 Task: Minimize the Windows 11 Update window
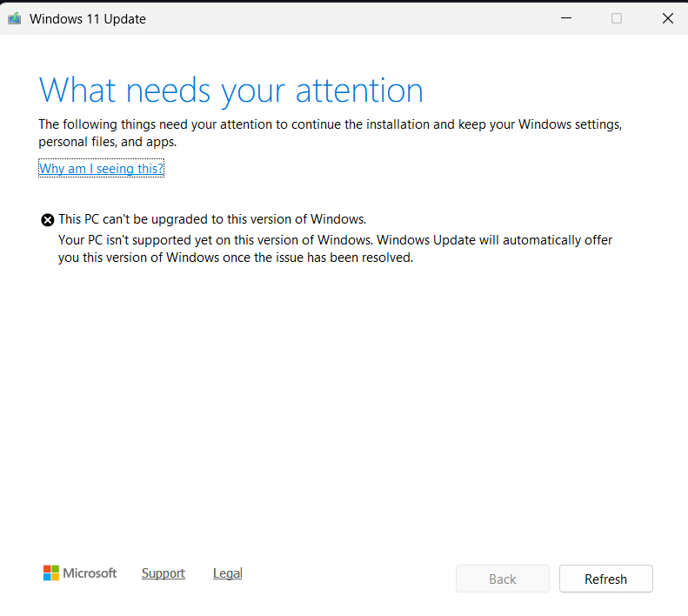pos(566,18)
